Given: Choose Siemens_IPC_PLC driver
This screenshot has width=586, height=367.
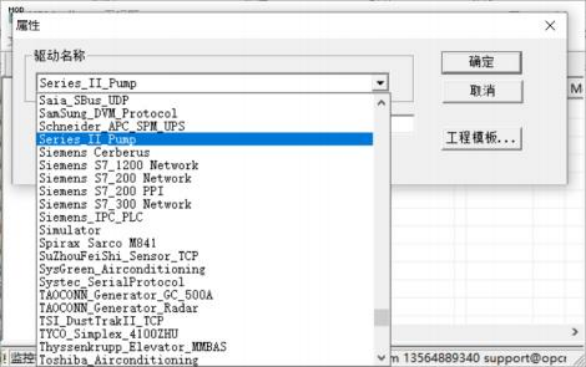Looking at the screenshot, I should [206, 217].
